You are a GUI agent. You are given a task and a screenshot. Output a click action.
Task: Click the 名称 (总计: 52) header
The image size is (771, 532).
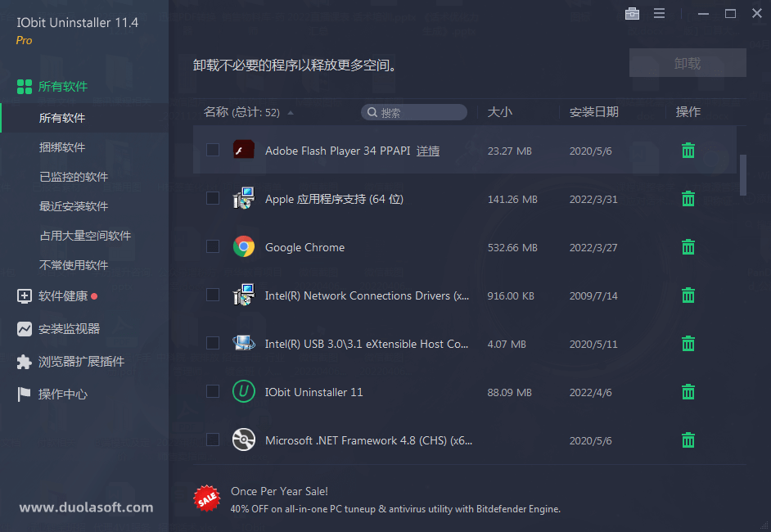tap(241, 112)
